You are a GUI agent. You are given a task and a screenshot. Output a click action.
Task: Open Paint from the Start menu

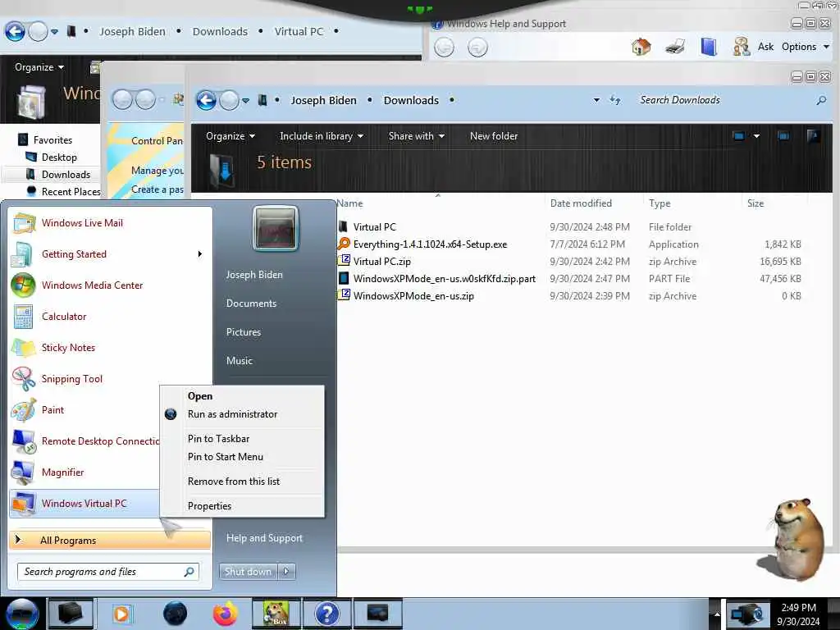pos(52,410)
